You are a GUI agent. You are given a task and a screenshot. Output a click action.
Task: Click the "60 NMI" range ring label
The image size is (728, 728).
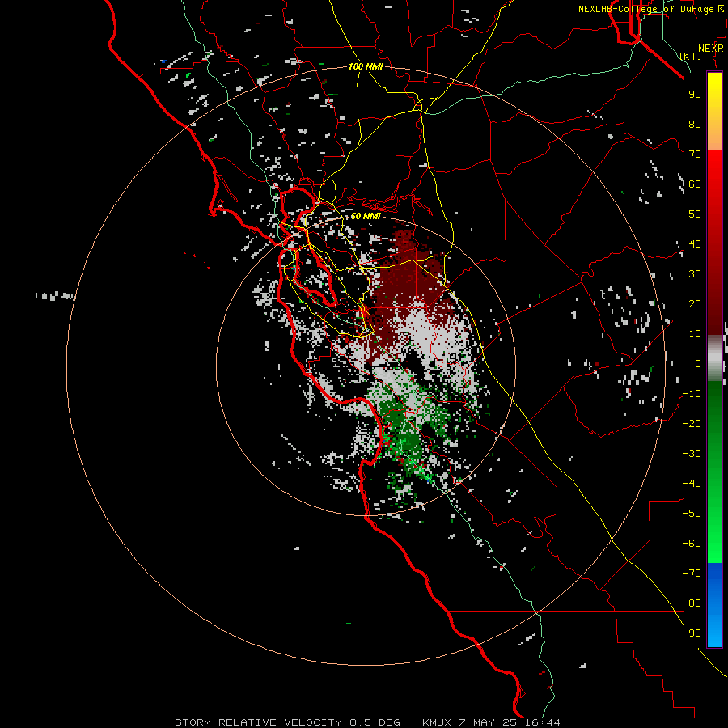coord(366,216)
